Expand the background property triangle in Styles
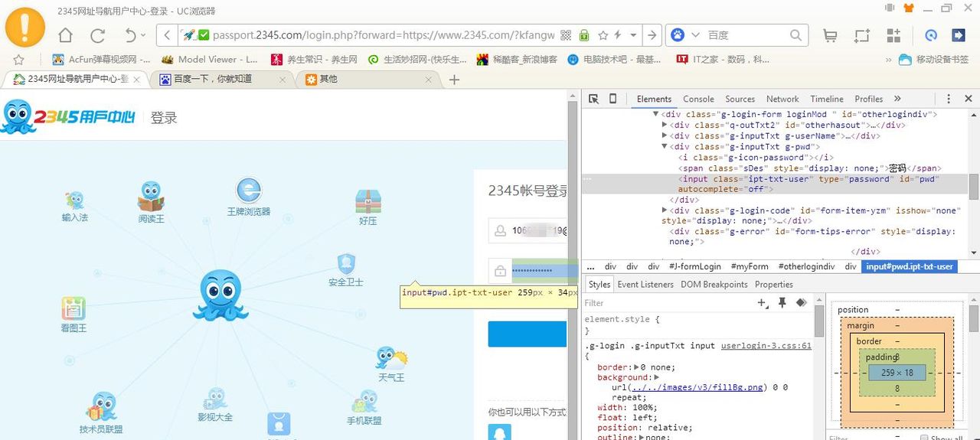This screenshot has width=980, height=440. [655, 377]
